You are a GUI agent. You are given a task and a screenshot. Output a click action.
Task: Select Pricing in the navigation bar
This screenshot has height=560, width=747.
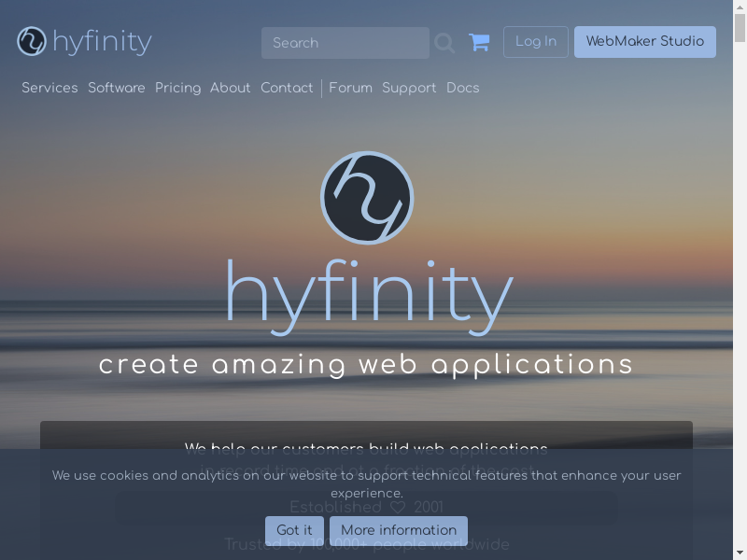[177, 88]
